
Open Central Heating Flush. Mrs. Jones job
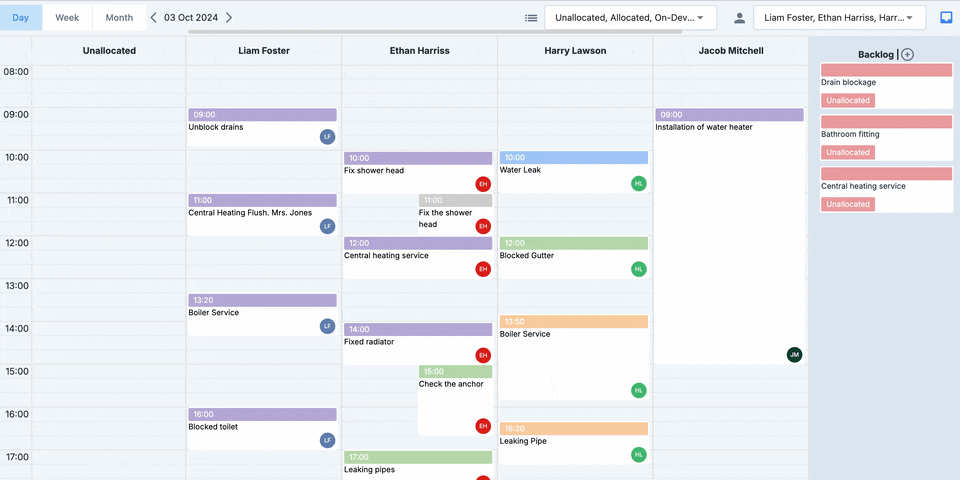(x=262, y=215)
